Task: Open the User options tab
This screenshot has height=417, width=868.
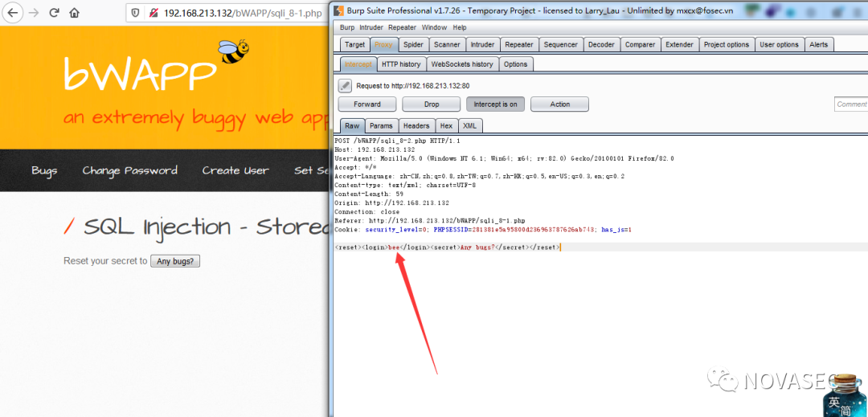Action: pyautogui.click(x=779, y=45)
